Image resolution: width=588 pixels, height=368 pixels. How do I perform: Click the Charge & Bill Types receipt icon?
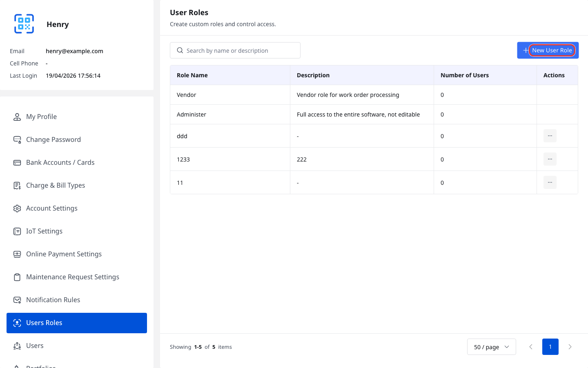pos(17,186)
